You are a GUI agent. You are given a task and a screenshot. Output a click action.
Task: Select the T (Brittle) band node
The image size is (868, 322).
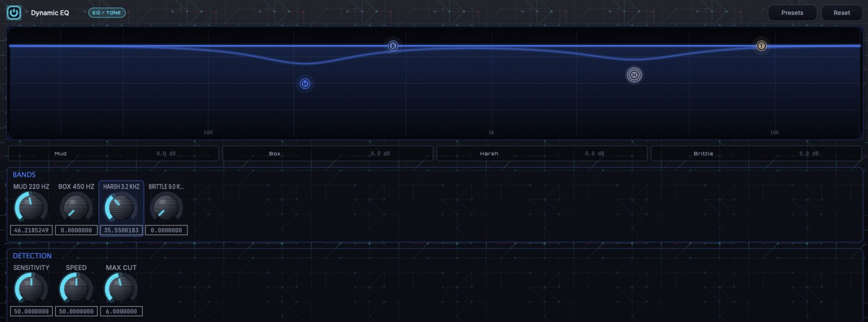(761, 46)
